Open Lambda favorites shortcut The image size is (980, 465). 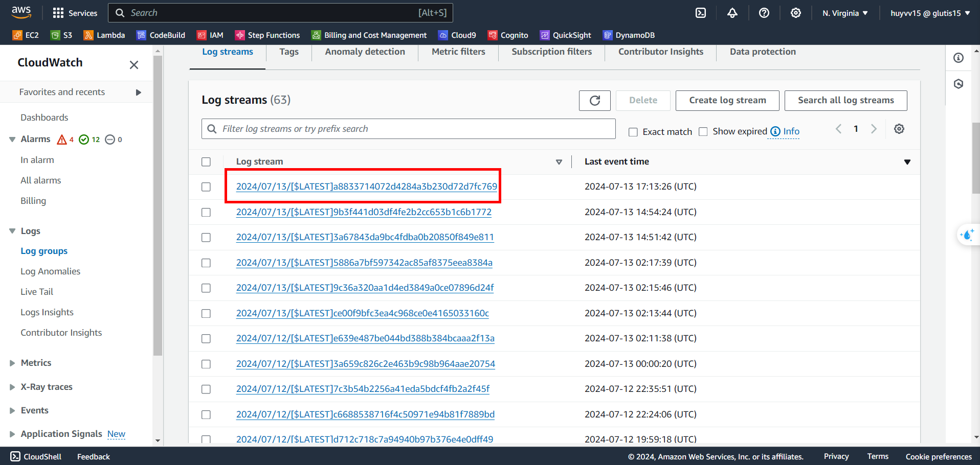(104, 35)
